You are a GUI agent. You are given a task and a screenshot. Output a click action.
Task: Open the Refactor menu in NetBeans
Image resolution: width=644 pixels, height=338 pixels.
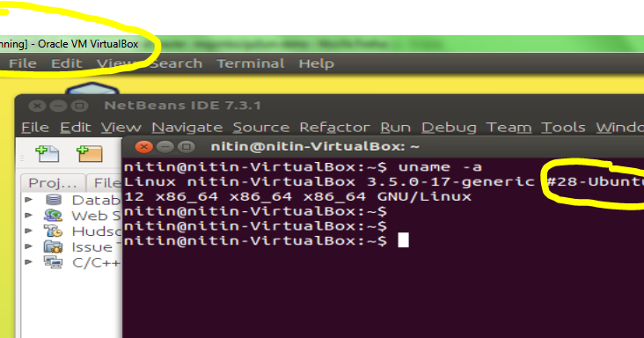point(334,128)
